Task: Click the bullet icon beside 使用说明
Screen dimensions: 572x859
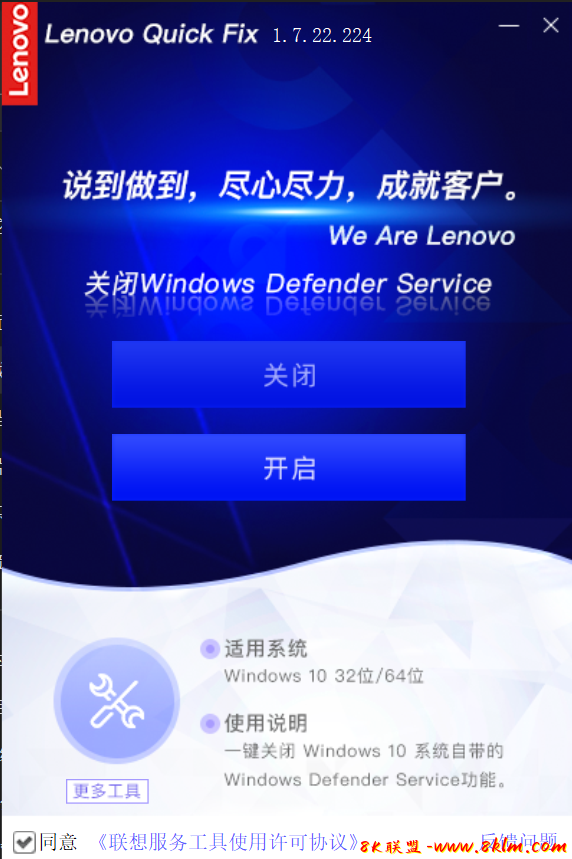Action: 209,724
